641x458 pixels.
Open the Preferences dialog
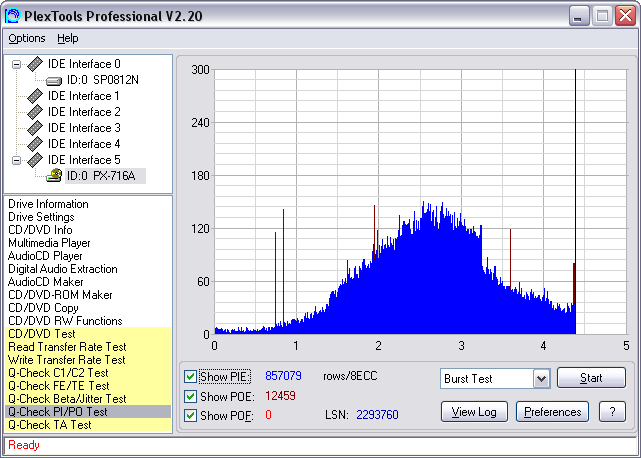[x=552, y=412]
